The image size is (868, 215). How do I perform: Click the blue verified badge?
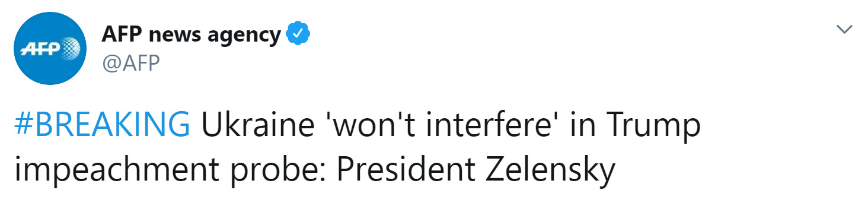(x=298, y=35)
